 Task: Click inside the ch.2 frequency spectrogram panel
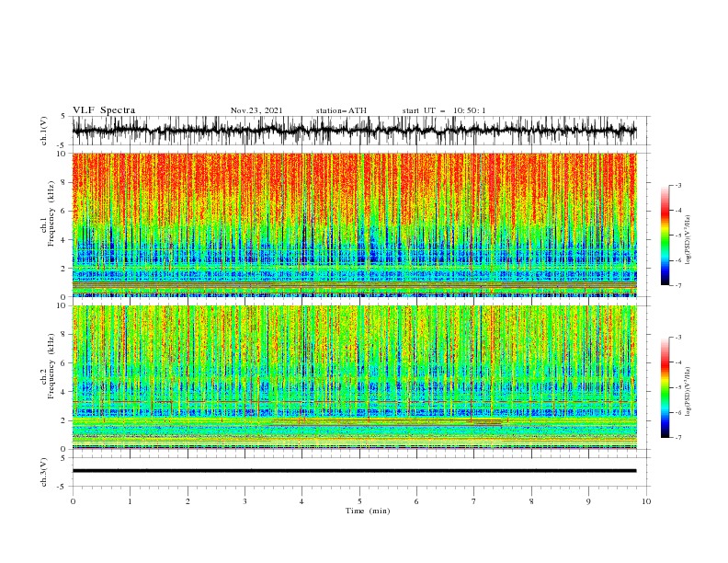(x=354, y=377)
